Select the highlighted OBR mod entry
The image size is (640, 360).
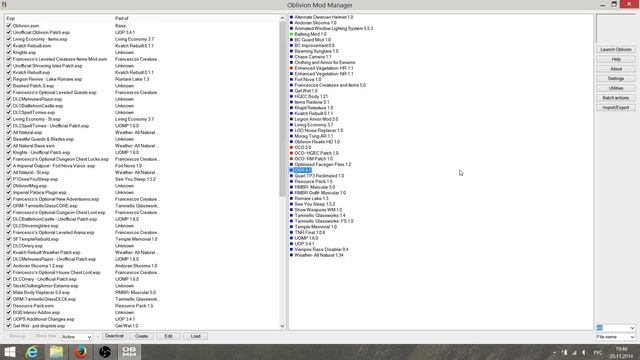pos(302,170)
